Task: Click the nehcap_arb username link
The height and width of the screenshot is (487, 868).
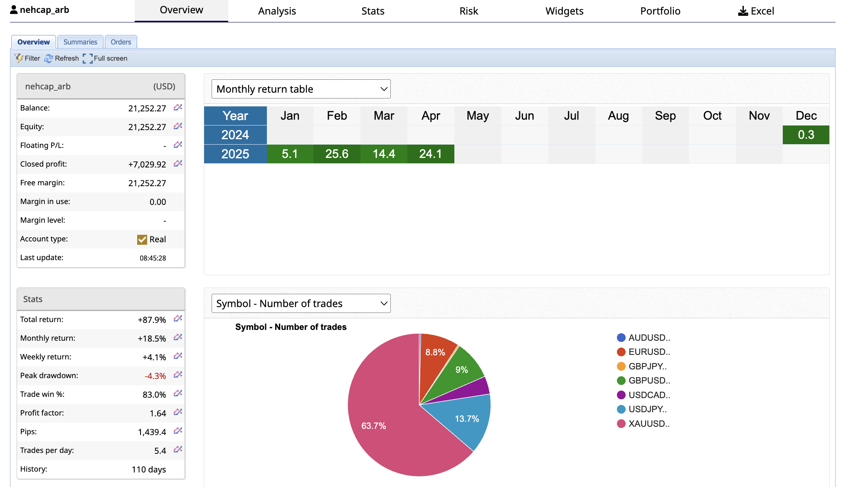Action: click(44, 10)
